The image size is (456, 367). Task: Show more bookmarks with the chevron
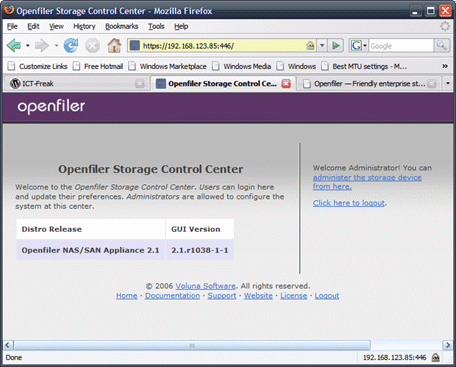[445, 66]
